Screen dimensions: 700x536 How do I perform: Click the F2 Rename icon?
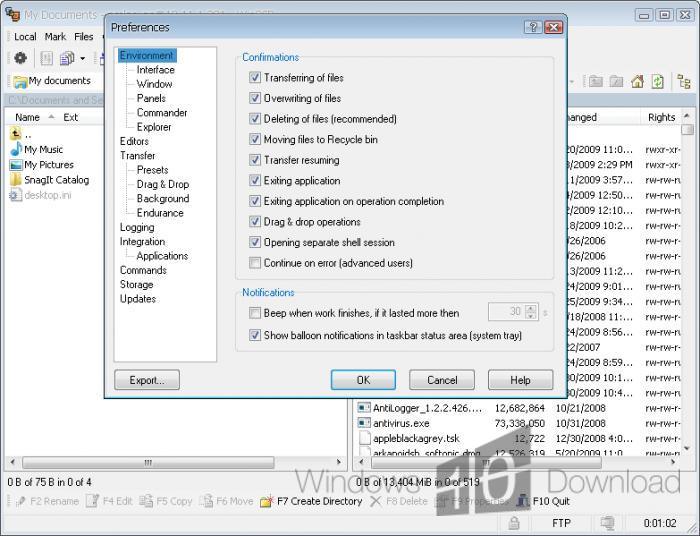(x=20, y=502)
